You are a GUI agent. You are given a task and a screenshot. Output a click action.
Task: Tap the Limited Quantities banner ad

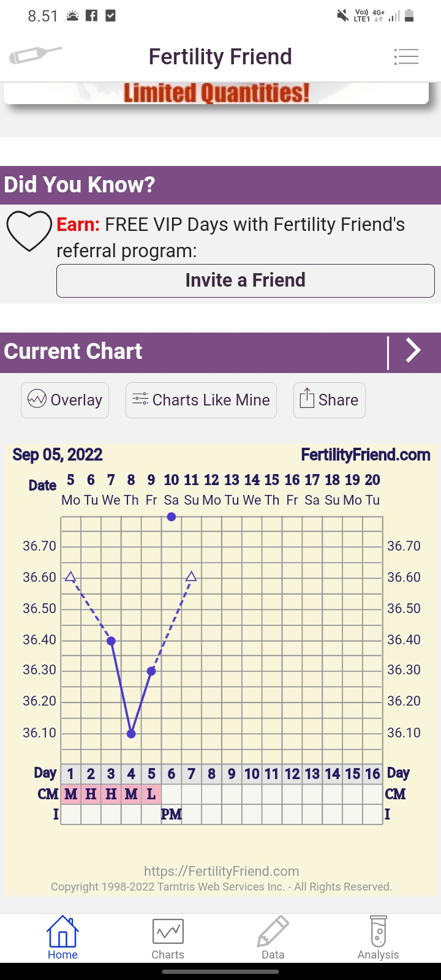click(216, 93)
